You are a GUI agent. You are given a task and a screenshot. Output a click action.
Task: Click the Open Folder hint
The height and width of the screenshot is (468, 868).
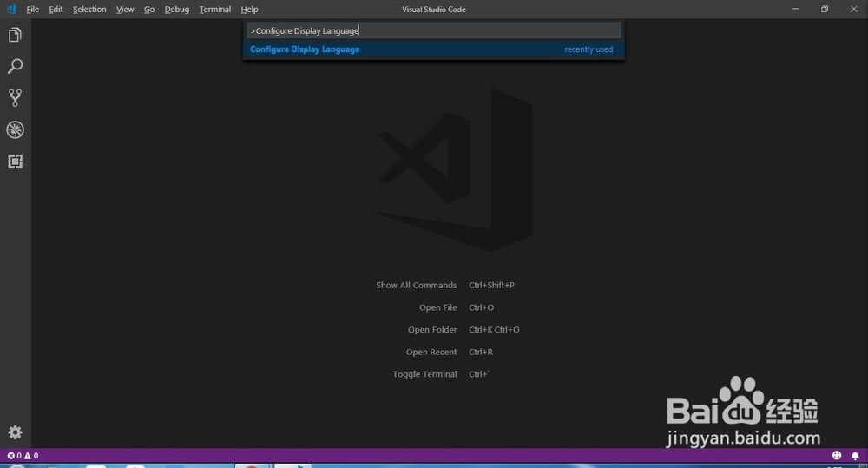pos(432,330)
